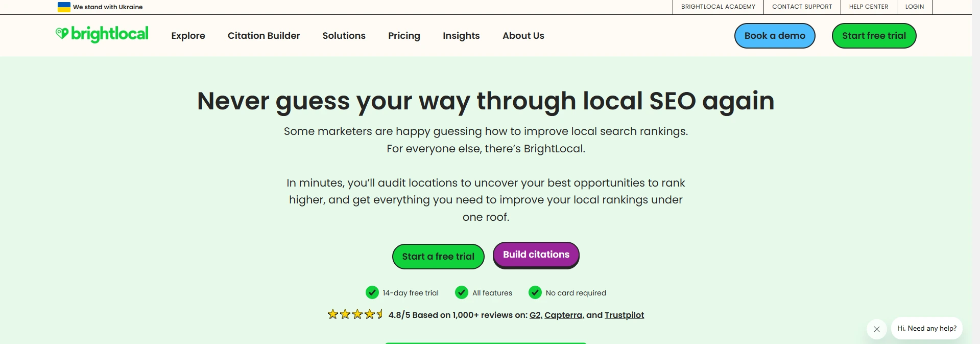
Task: Click the No card required text
Action: 576,293
